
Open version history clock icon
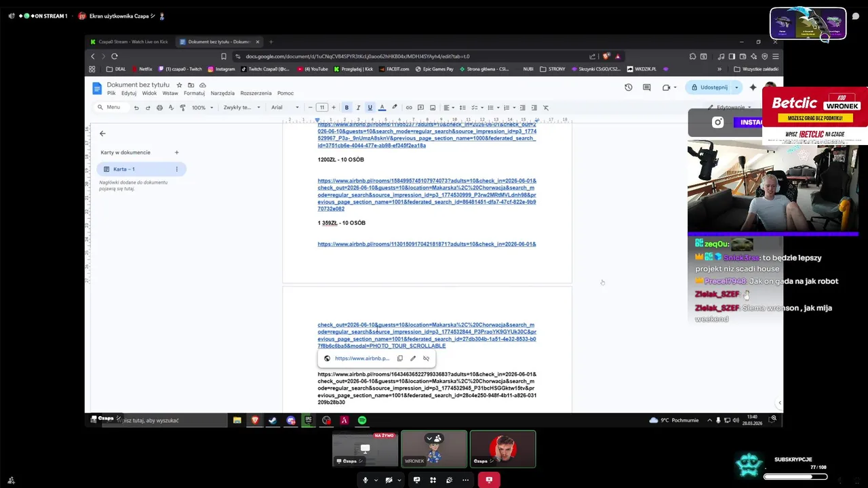click(629, 87)
